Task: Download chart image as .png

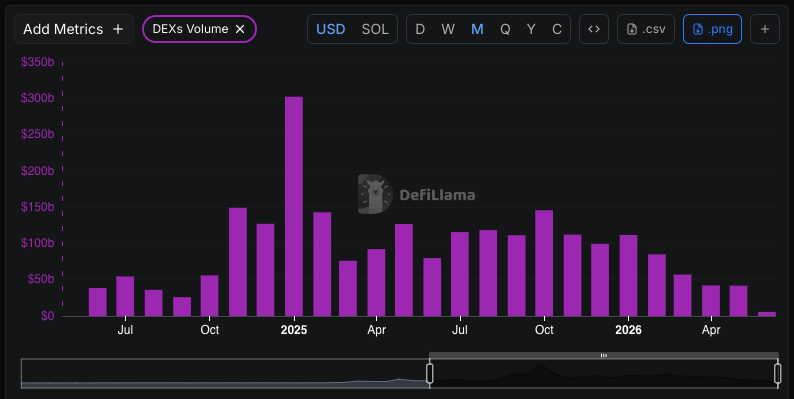Action: pyautogui.click(x=712, y=29)
